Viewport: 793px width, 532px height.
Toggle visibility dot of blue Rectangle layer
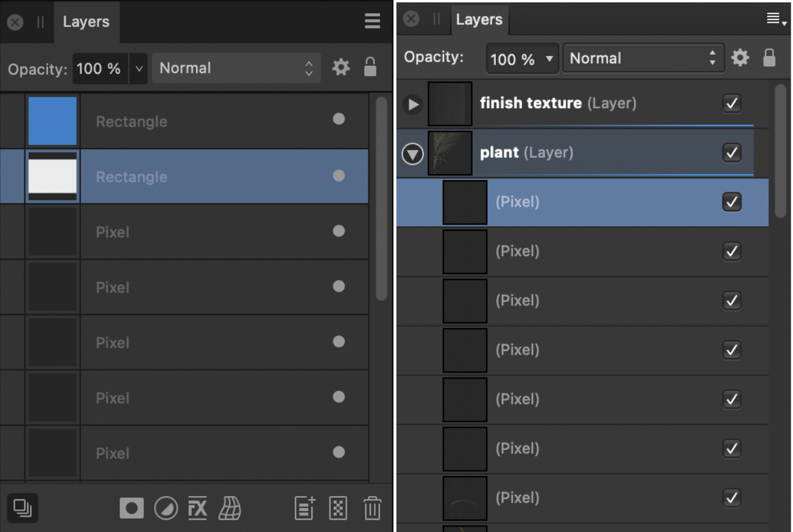[339, 119]
